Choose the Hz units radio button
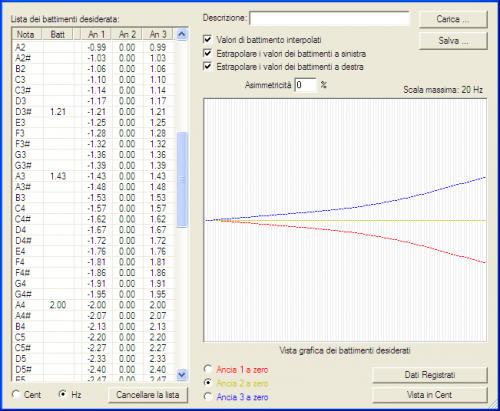Image resolution: width=500 pixels, height=411 pixels. point(62,394)
